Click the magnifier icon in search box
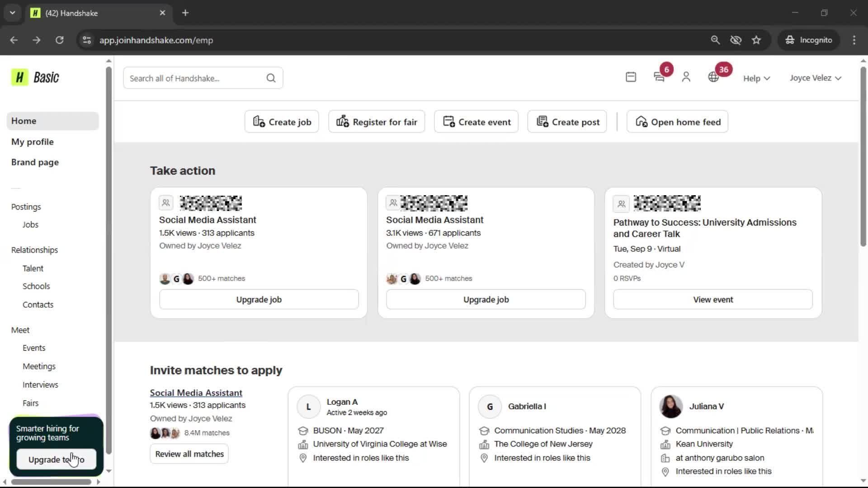This screenshot has width=868, height=488. click(271, 78)
